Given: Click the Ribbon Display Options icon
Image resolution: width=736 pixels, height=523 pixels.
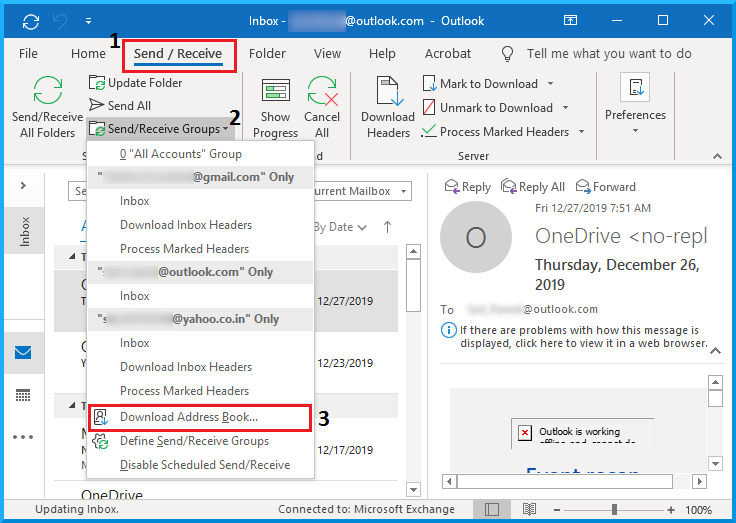Looking at the screenshot, I should click(570, 20).
